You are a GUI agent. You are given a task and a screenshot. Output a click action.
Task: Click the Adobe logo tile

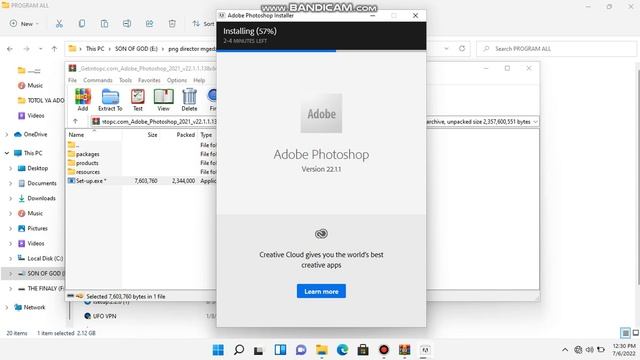coord(321,113)
